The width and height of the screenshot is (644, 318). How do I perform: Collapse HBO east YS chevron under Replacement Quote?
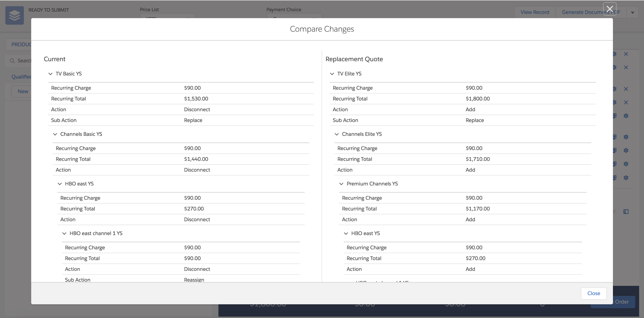point(346,233)
